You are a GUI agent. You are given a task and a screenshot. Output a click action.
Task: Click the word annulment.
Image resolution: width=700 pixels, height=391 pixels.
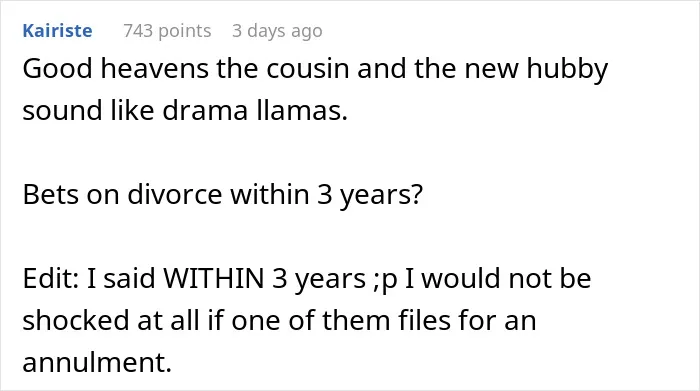coord(97,362)
